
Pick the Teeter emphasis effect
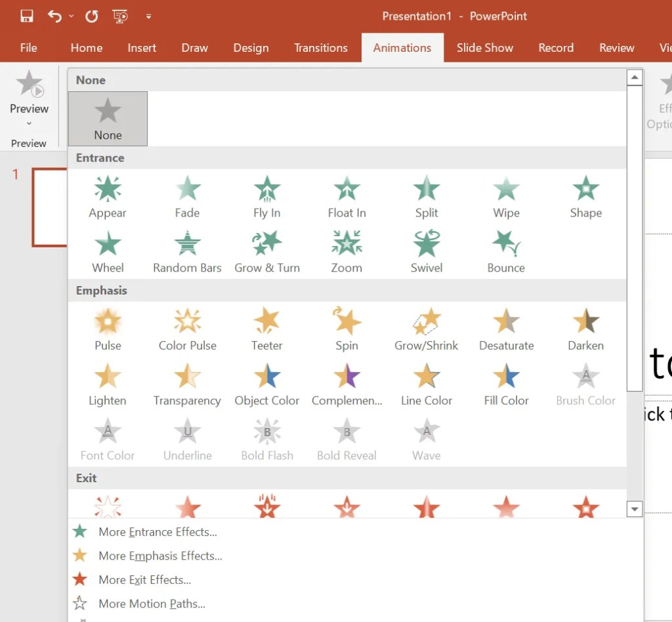click(x=266, y=329)
